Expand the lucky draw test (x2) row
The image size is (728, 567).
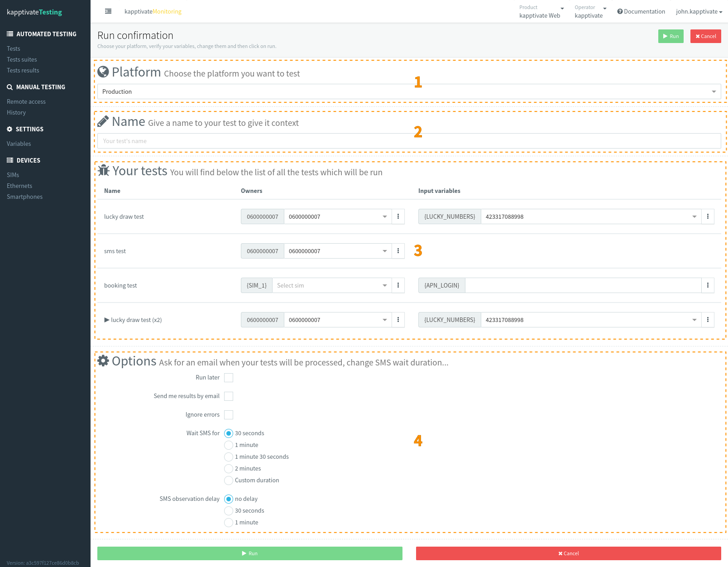107,320
